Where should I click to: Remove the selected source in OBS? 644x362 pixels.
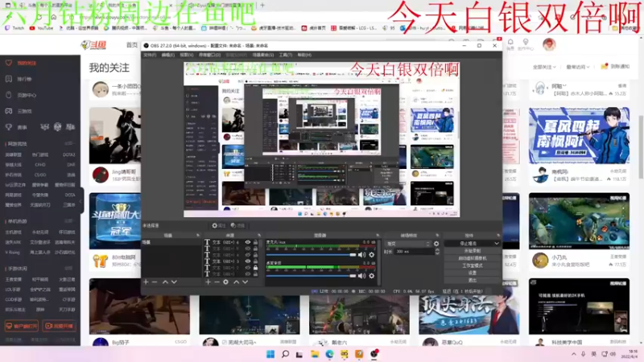(x=217, y=282)
